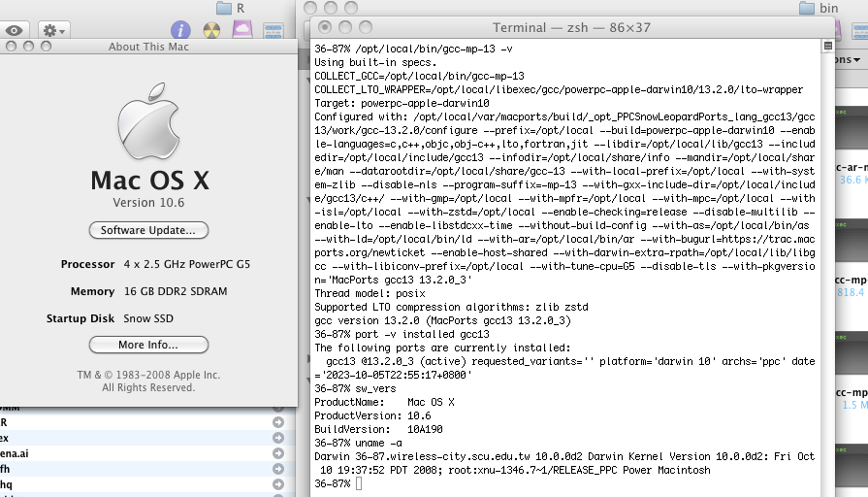This screenshot has width=868, height=497.
Task: Click the blue Get Info toolbar icon
Action: (x=180, y=30)
